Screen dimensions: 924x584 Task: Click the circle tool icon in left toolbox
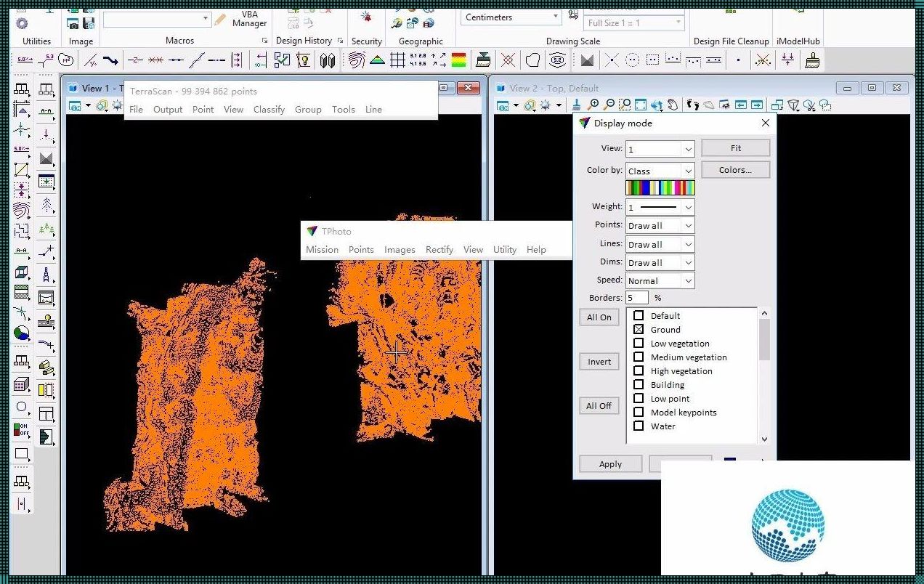pyautogui.click(x=22, y=407)
